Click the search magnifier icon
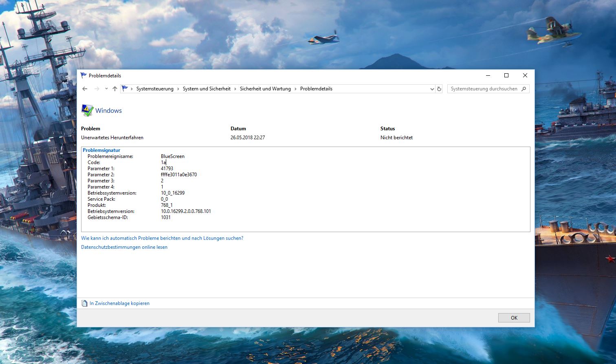This screenshot has height=364, width=616. click(x=524, y=89)
